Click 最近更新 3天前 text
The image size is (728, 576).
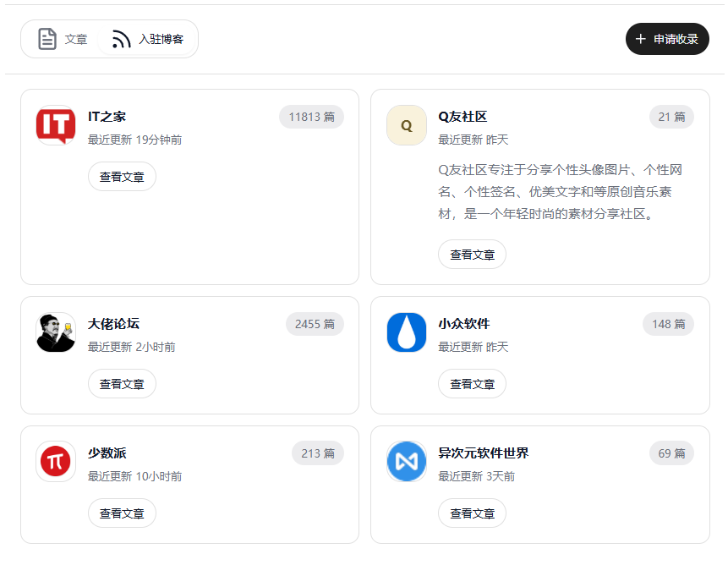point(476,476)
